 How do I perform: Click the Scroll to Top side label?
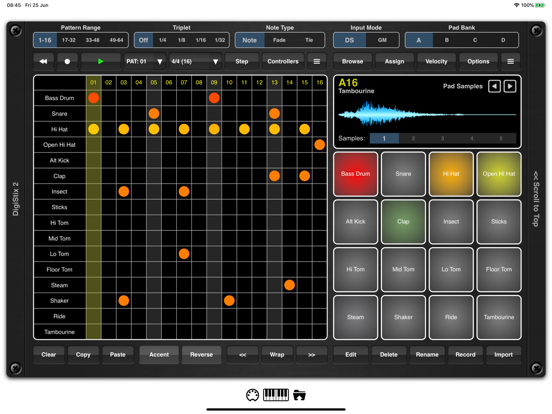click(536, 199)
